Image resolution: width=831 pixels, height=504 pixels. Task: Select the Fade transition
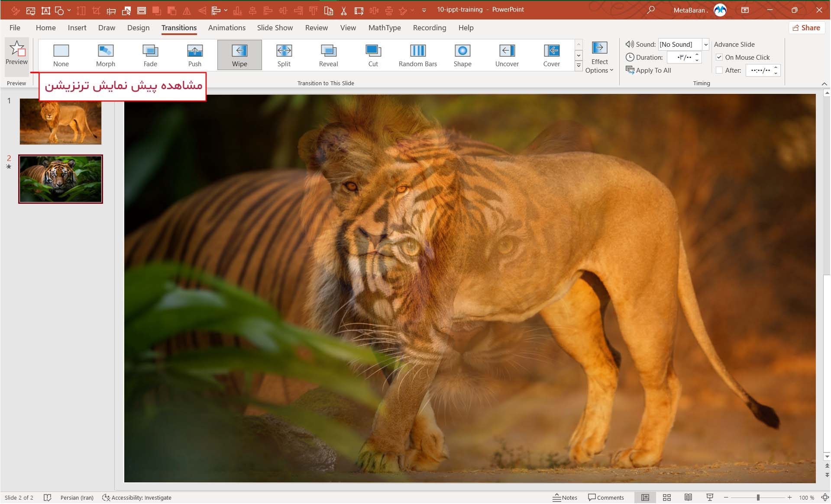[150, 55]
